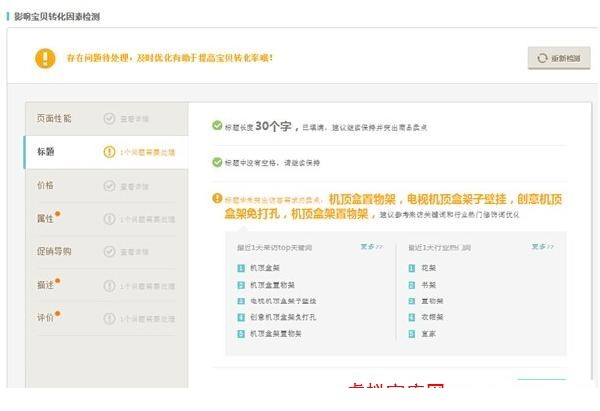Click keyword 机顶盒架置物架 in list
600x411 pixels.
276,334
